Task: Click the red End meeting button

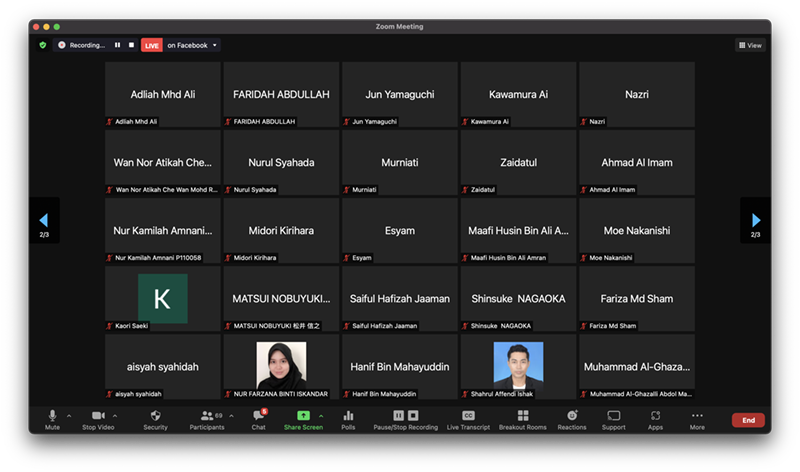Action: pyautogui.click(x=747, y=420)
